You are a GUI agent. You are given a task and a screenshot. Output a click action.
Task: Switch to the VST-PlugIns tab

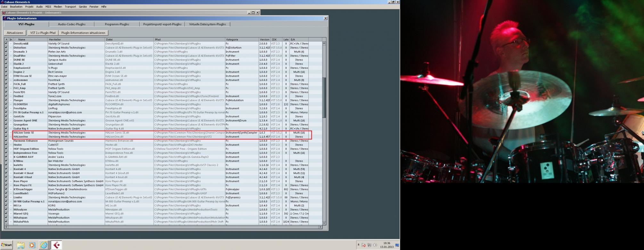[26, 24]
